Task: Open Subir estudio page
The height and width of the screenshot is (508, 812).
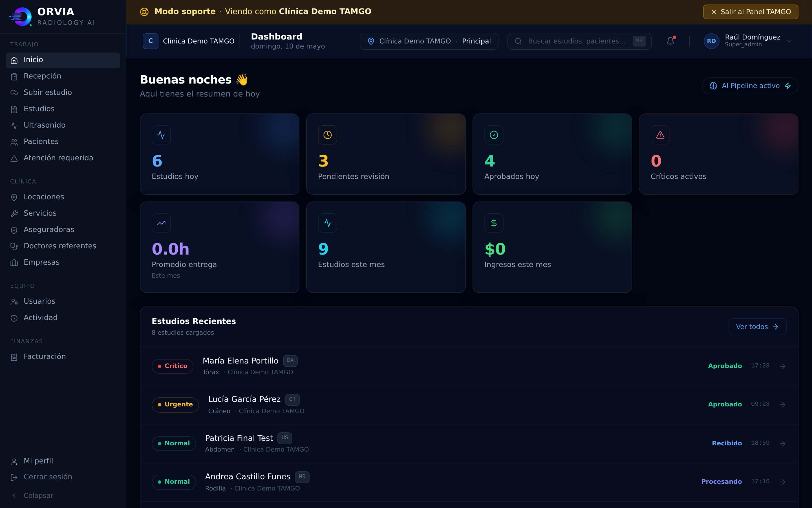Action: 63,93
